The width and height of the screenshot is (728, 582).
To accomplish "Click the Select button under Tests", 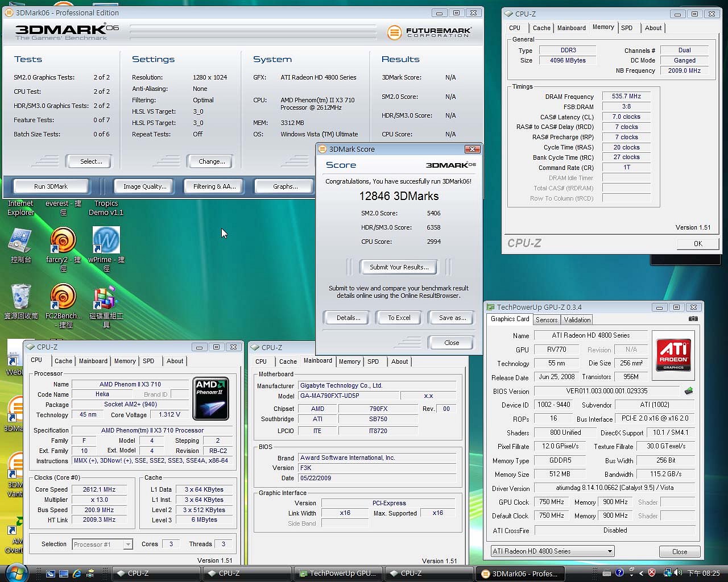I will coord(89,161).
